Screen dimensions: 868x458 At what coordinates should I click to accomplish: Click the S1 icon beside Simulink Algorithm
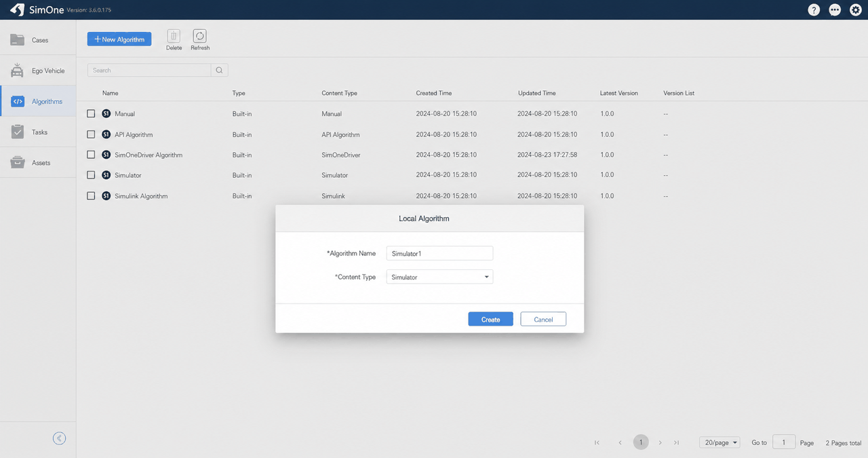tap(106, 195)
